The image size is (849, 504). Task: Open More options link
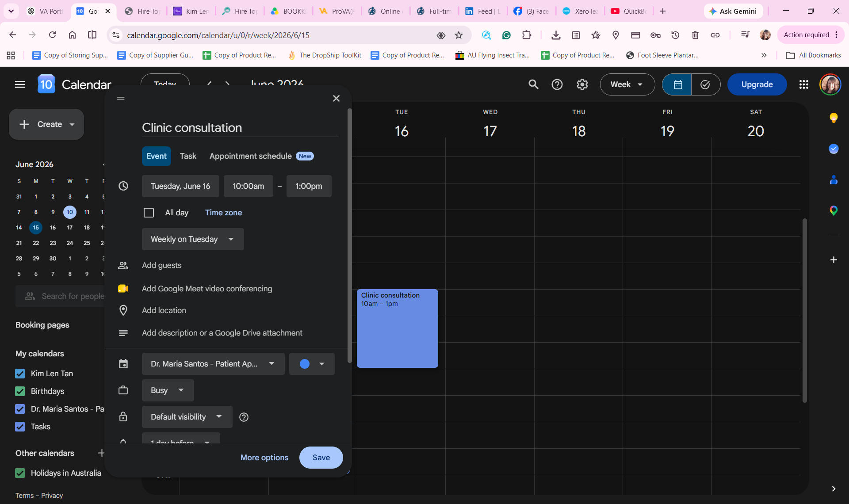[x=264, y=458]
